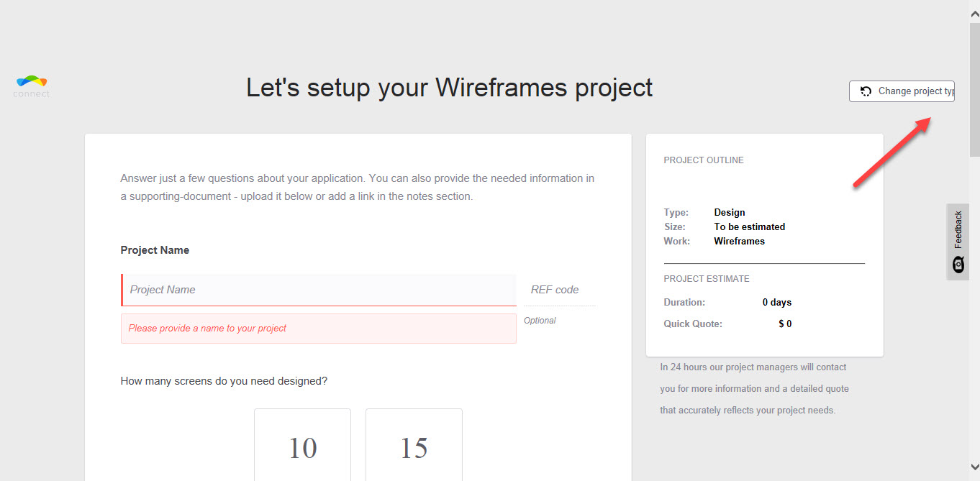Click the camera icon on the Feedback tab

click(958, 265)
